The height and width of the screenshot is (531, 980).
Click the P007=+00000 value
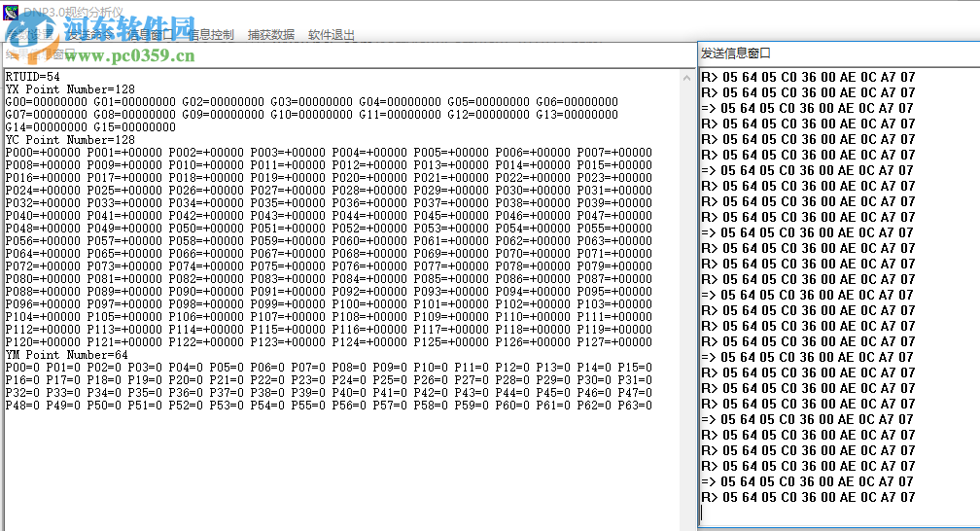coord(614,153)
